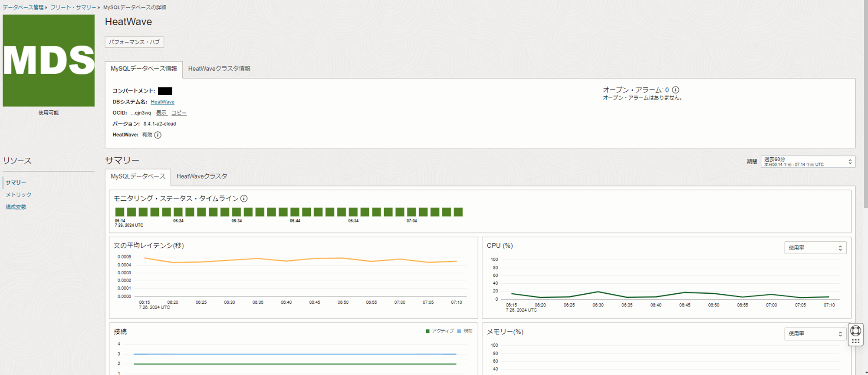This screenshot has width=868, height=375.
Task: Click the MDS database logo tile
Action: [49, 60]
